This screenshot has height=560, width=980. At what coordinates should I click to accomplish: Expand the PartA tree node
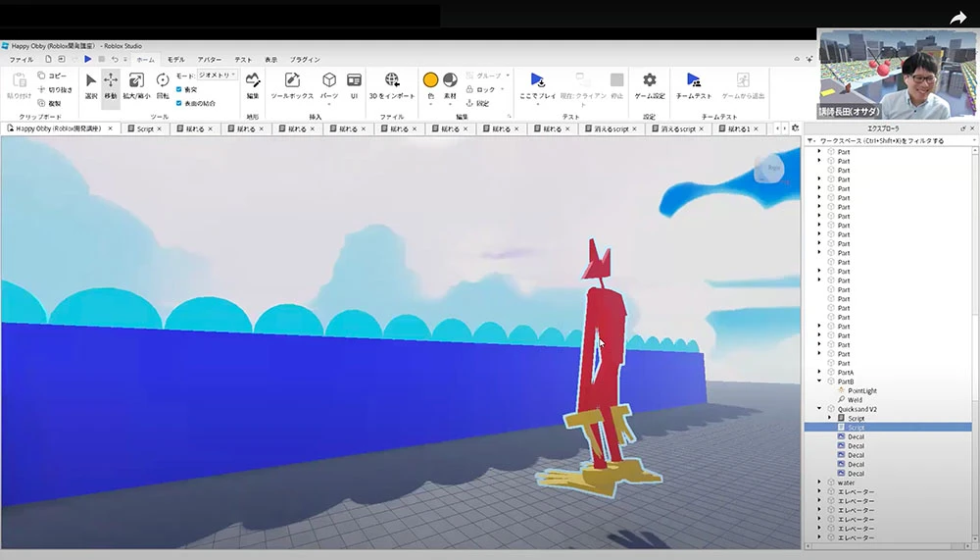[819, 372]
